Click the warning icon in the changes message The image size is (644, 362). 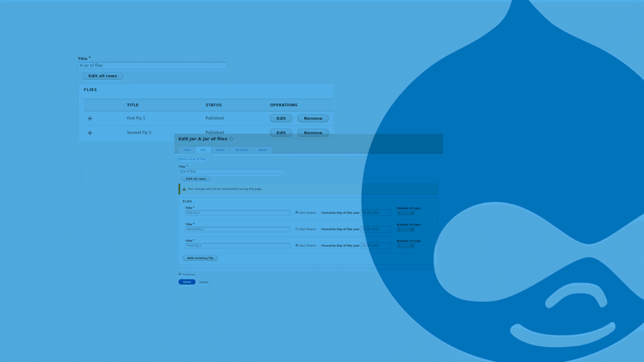click(184, 189)
